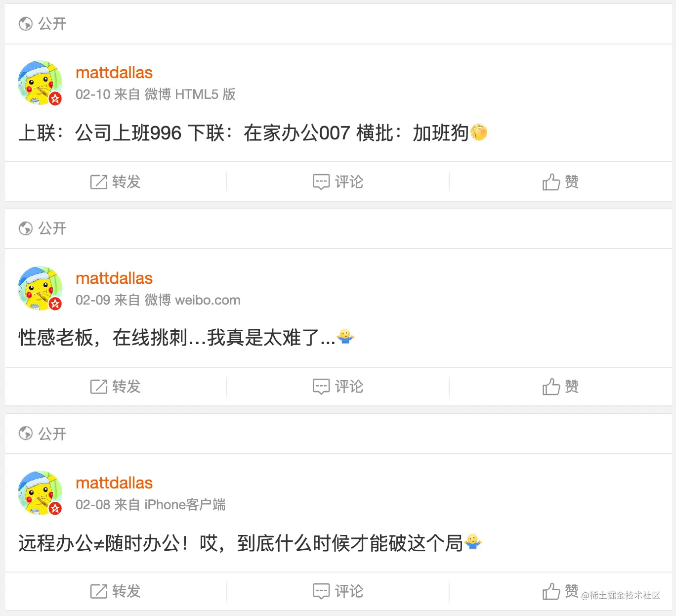Image resolution: width=676 pixels, height=616 pixels.
Task: Click the 微博 weibo.com source link
Action: 192,300
